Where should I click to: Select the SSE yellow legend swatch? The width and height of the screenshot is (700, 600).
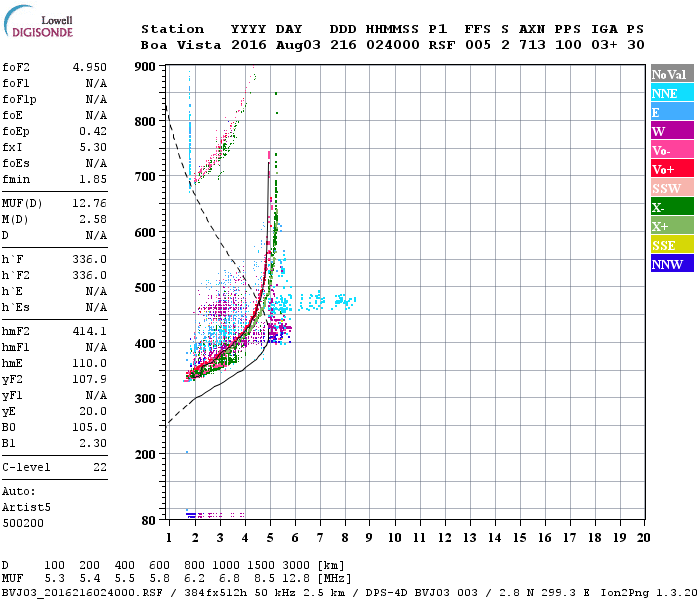click(x=672, y=245)
